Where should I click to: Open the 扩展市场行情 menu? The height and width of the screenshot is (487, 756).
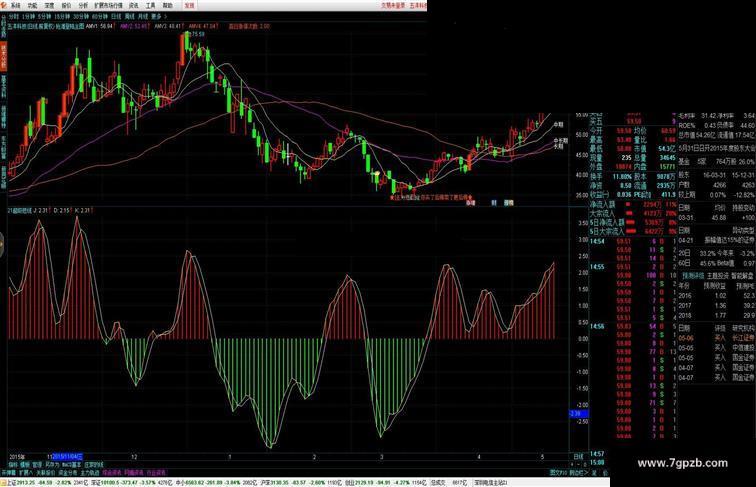coord(108,5)
